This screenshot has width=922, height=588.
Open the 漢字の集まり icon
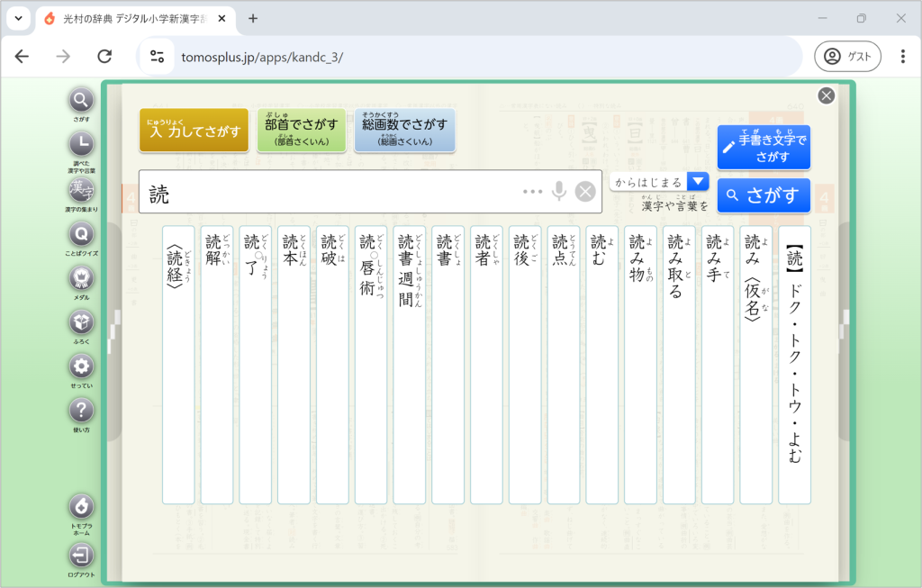coord(81,189)
